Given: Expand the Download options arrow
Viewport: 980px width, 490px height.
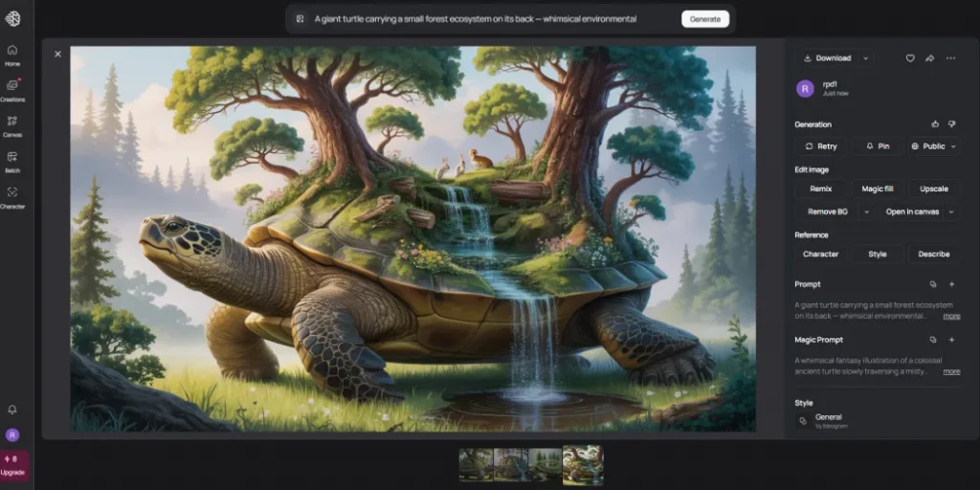Looking at the screenshot, I should pyautogui.click(x=865, y=58).
